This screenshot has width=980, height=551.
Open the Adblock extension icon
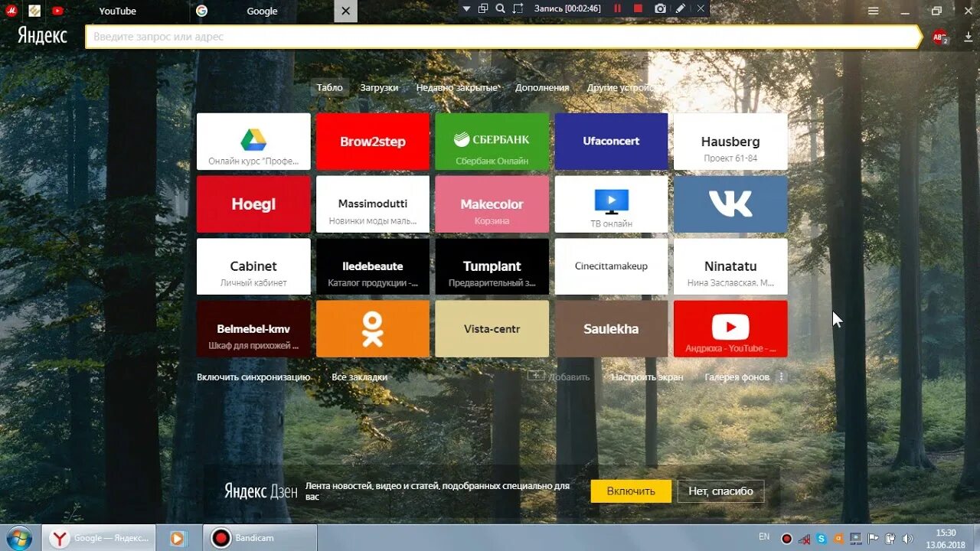tap(939, 37)
